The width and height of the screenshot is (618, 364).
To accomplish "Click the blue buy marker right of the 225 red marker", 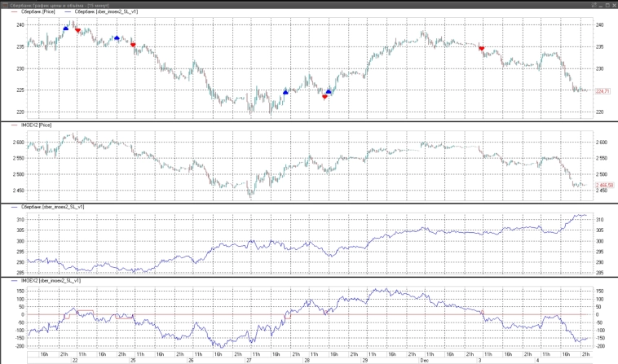I will coord(329,91).
